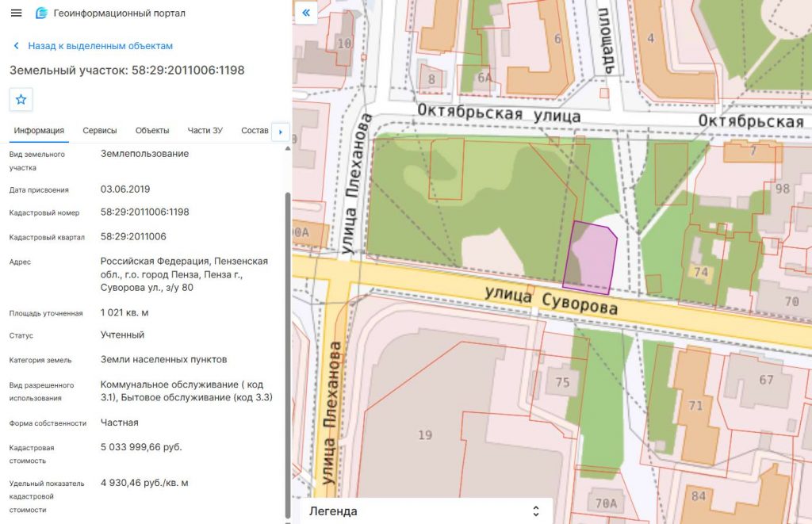Image resolution: width=812 pixels, height=524 pixels.
Task: Click the back arrow icon
Action: point(16,45)
